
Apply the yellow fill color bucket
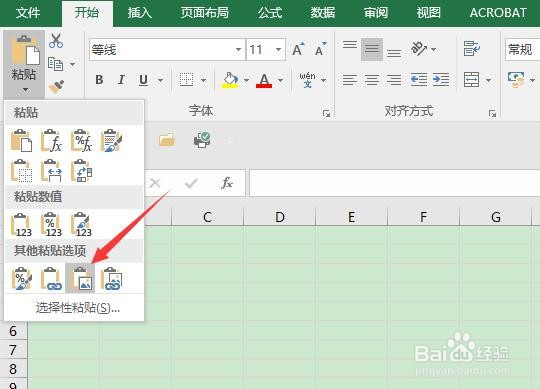[x=230, y=80]
